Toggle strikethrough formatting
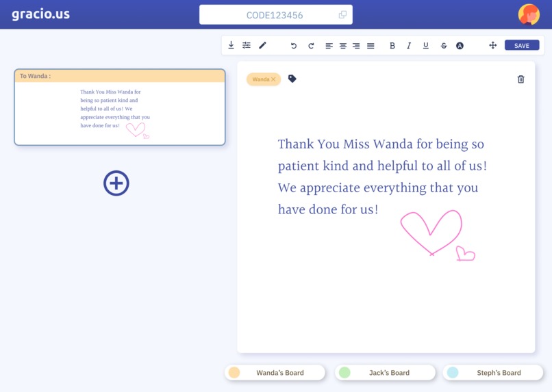Image resolution: width=552 pixels, height=392 pixels. tap(444, 46)
